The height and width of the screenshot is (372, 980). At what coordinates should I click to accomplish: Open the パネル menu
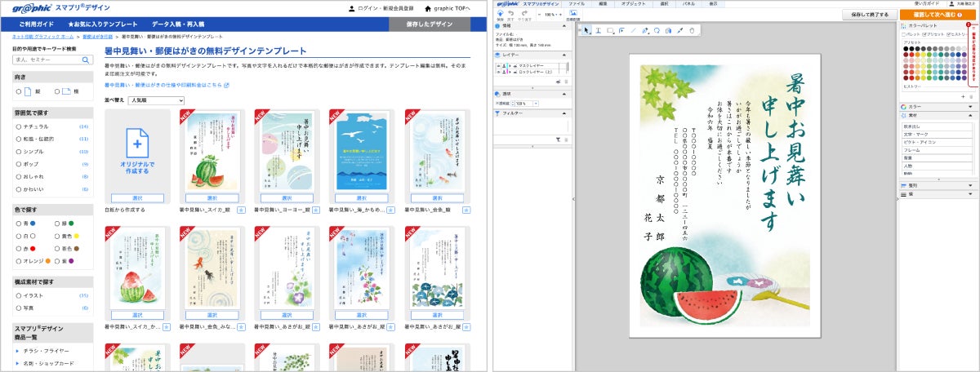688,4
